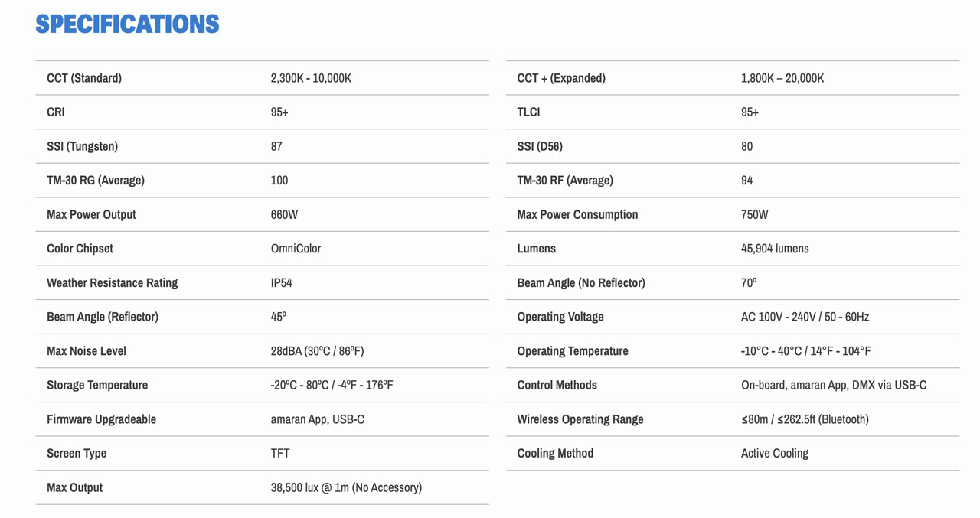Click the Max Power Output value 660W

coord(284,214)
